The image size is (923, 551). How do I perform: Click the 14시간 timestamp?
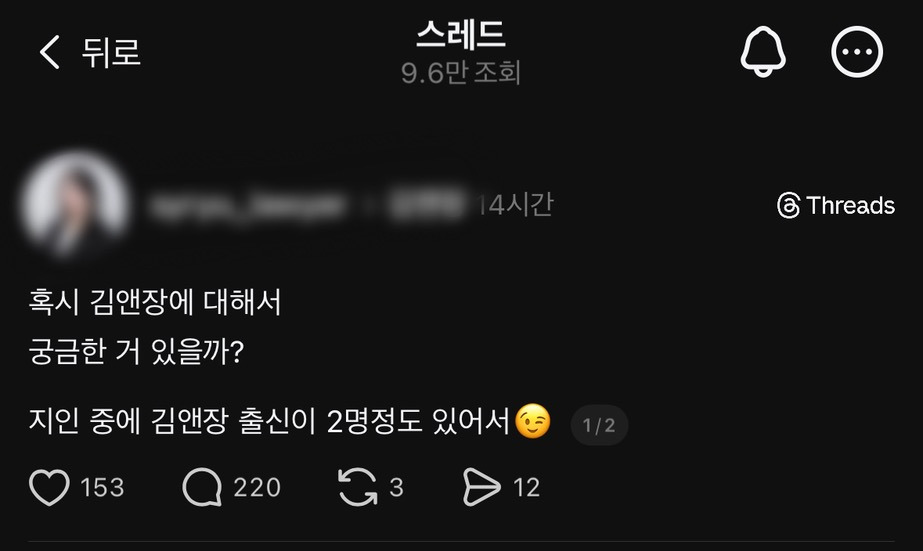(515, 205)
